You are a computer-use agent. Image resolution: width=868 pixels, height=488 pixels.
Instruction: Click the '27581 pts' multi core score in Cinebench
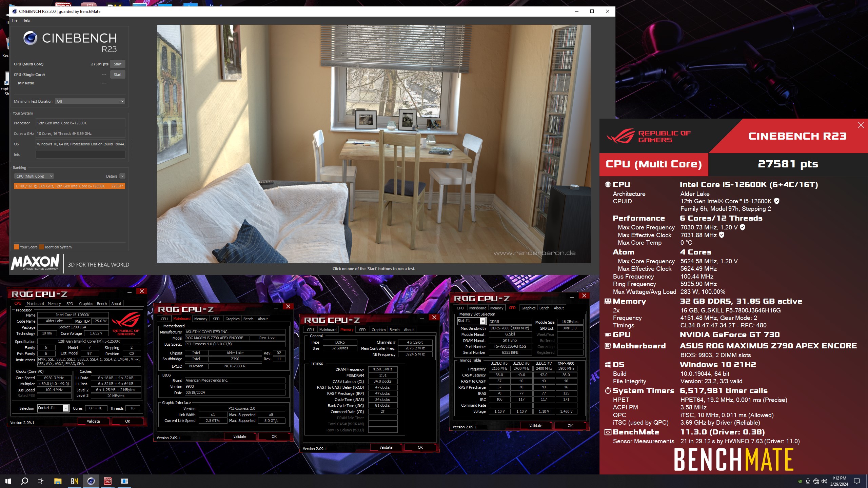tap(100, 64)
